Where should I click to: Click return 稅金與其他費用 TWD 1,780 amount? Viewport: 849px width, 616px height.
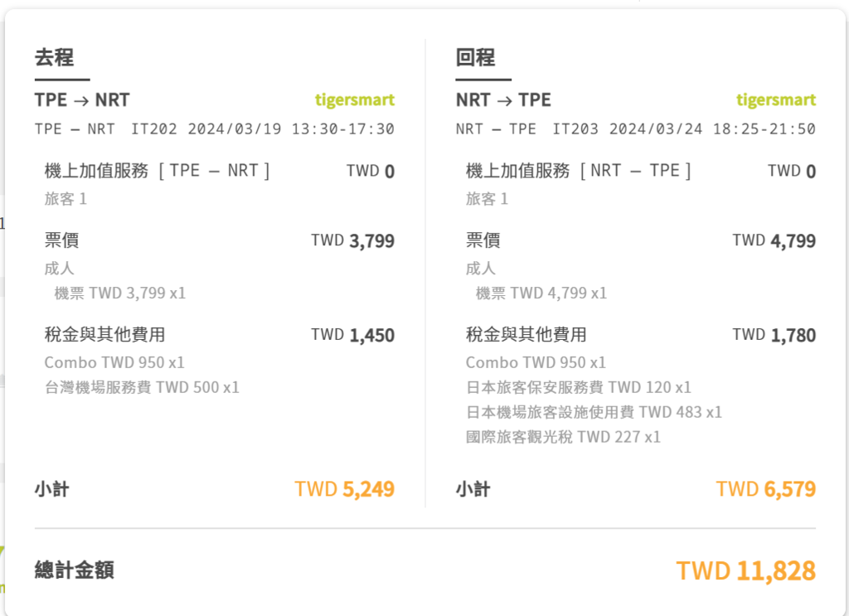774,335
